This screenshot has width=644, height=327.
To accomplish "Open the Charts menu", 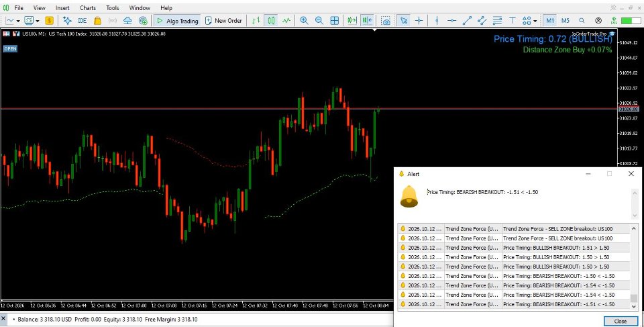I will tap(87, 8).
